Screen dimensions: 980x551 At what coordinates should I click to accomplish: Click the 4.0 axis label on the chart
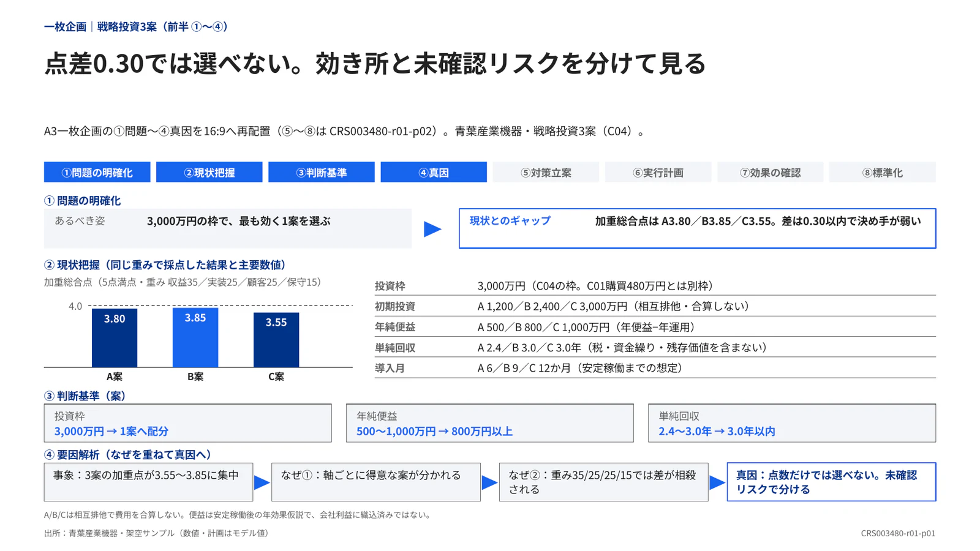tap(75, 306)
